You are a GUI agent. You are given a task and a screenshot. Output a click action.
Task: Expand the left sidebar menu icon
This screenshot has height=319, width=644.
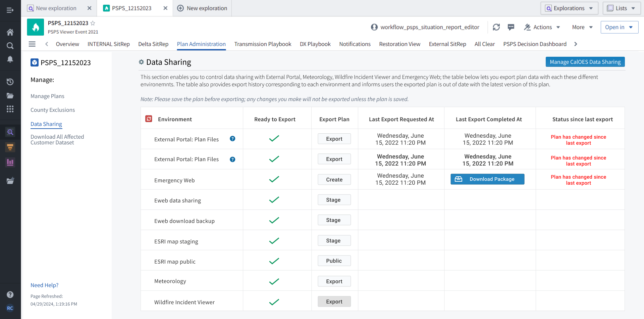coord(10,10)
